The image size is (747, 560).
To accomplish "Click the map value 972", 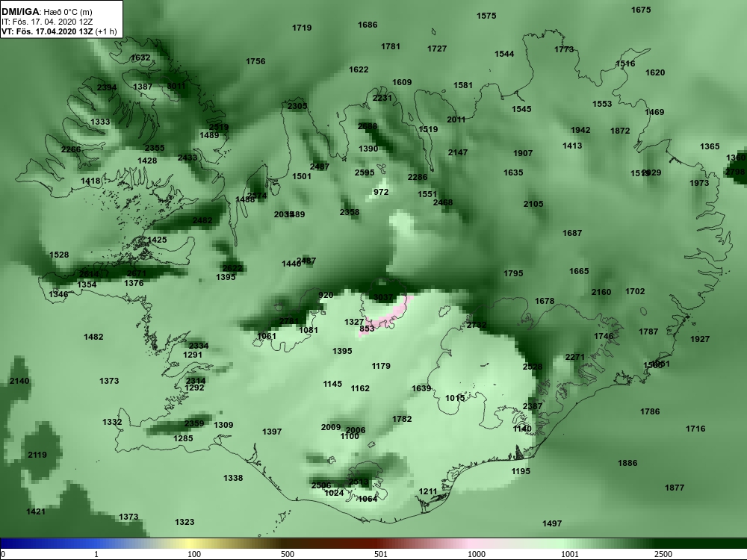I will pos(381,192).
